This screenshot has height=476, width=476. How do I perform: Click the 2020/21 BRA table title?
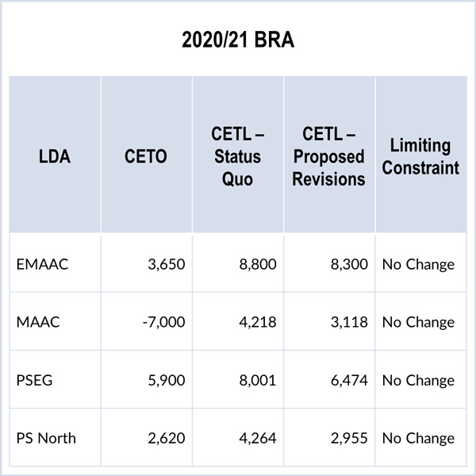point(238,40)
